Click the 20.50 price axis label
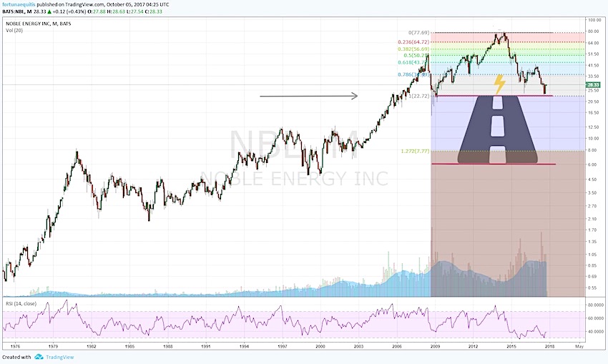Image resolution: width=608 pixels, height=364 pixels. point(593,102)
